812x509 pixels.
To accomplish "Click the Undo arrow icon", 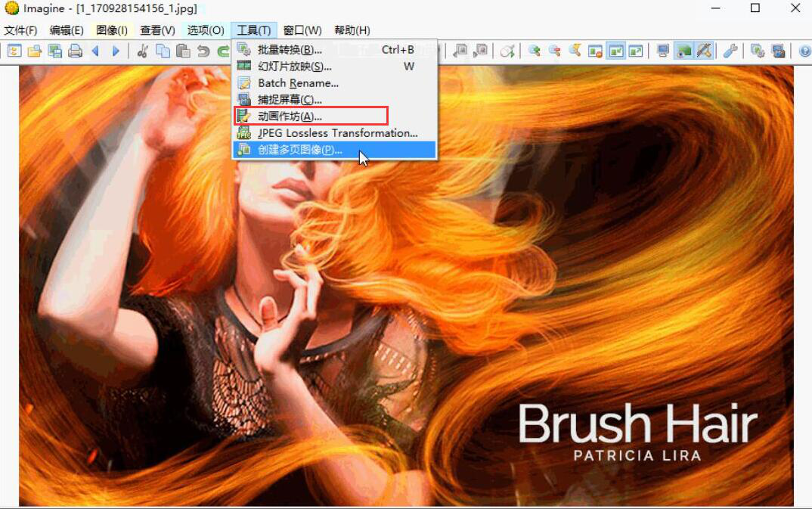I will pyautogui.click(x=203, y=51).
